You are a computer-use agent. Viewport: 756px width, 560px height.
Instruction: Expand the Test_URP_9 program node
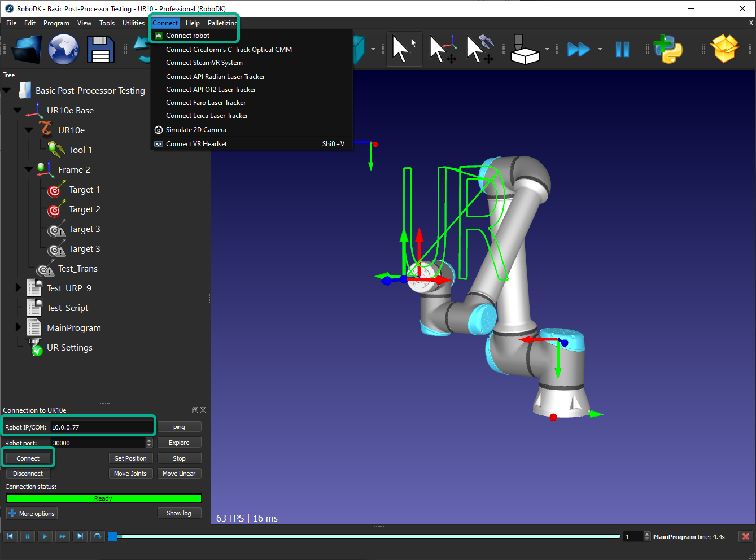coord(18,288)
